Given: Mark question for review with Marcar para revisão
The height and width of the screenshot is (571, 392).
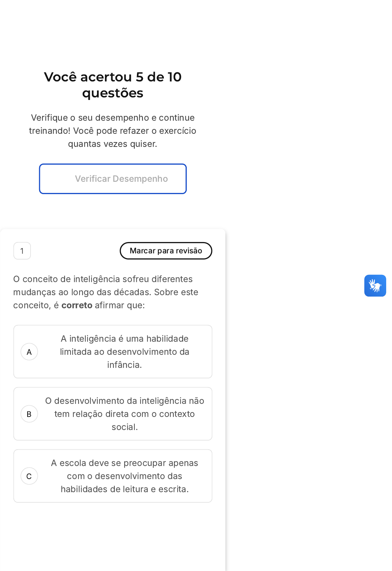Looking at the screenshot, I should pos(166,251).
